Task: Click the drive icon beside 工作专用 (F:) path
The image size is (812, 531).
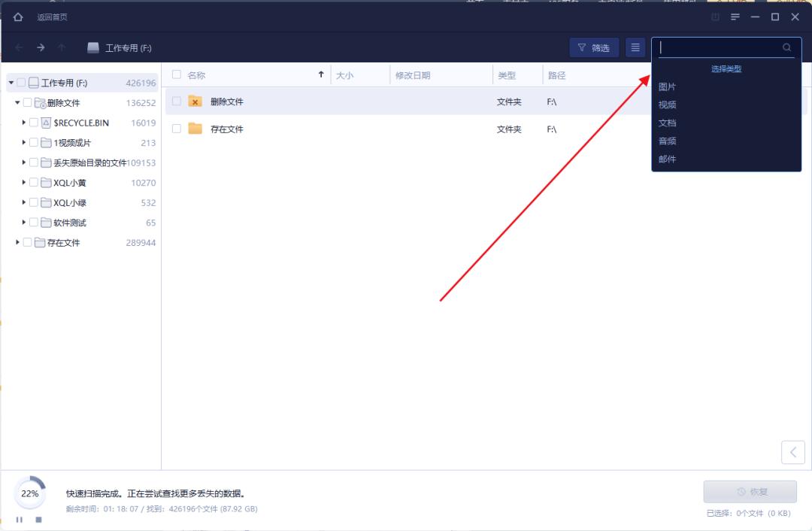Action: pos(93,47)
